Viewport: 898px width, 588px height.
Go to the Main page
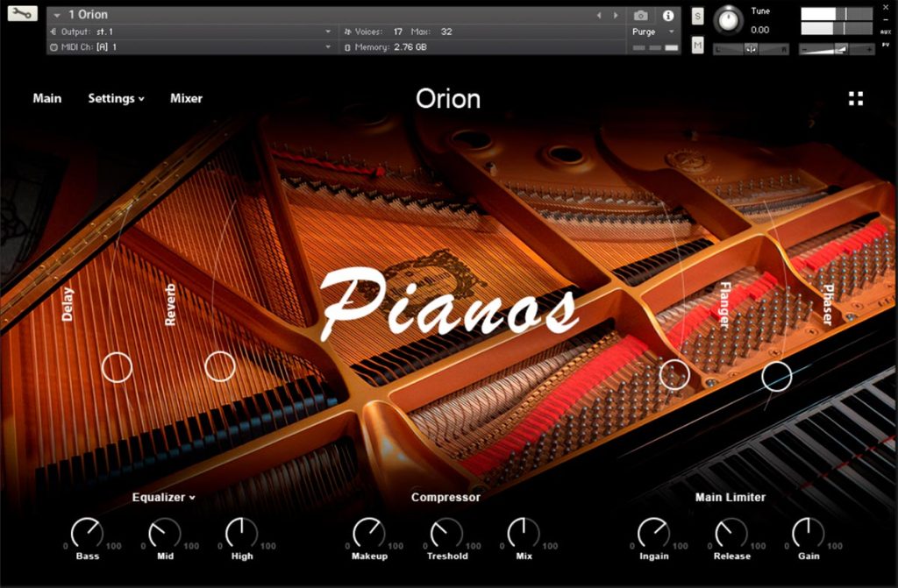pyautogui.click(x=47, y=98)
